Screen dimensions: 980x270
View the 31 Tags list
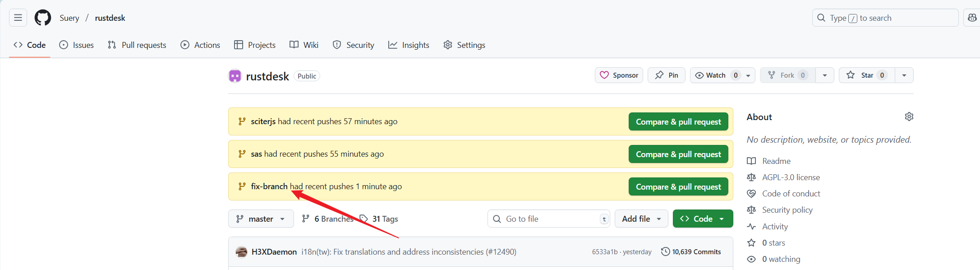pos(379,219)
